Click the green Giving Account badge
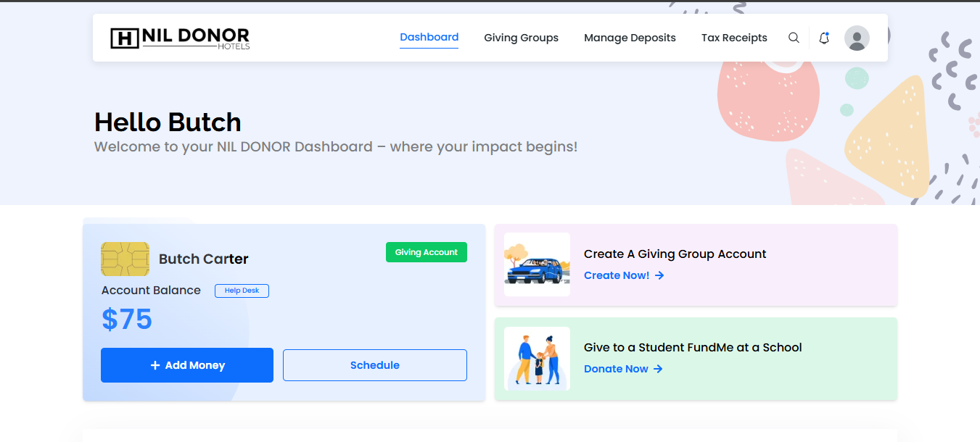980x442 pixels. pos(427,252)
